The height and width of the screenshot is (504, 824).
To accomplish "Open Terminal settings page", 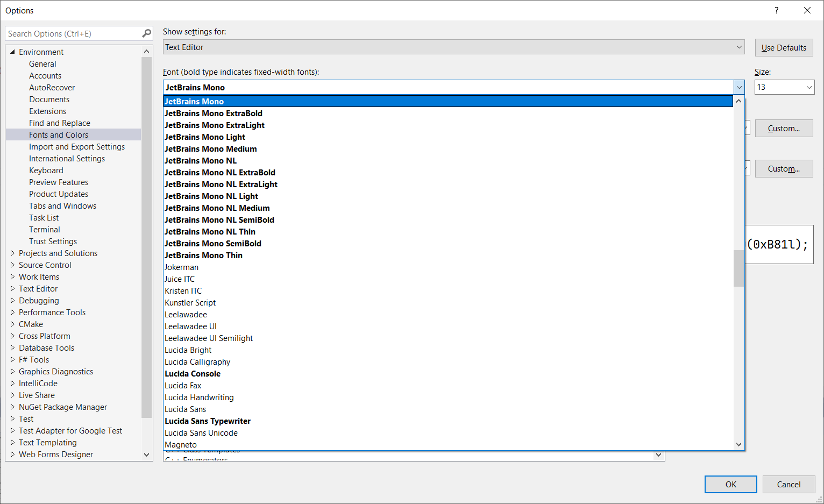I will [45, 229].
